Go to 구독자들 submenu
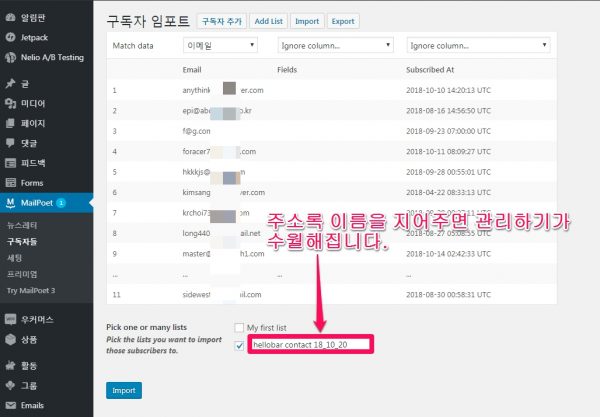This screenshot has height=417, width=600. [22, 241]
